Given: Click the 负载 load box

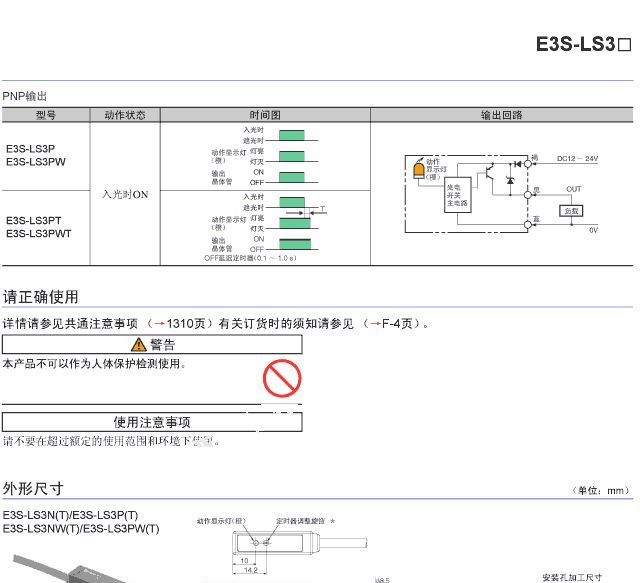Looking at the screenshot, I should [x=571, y=211].
